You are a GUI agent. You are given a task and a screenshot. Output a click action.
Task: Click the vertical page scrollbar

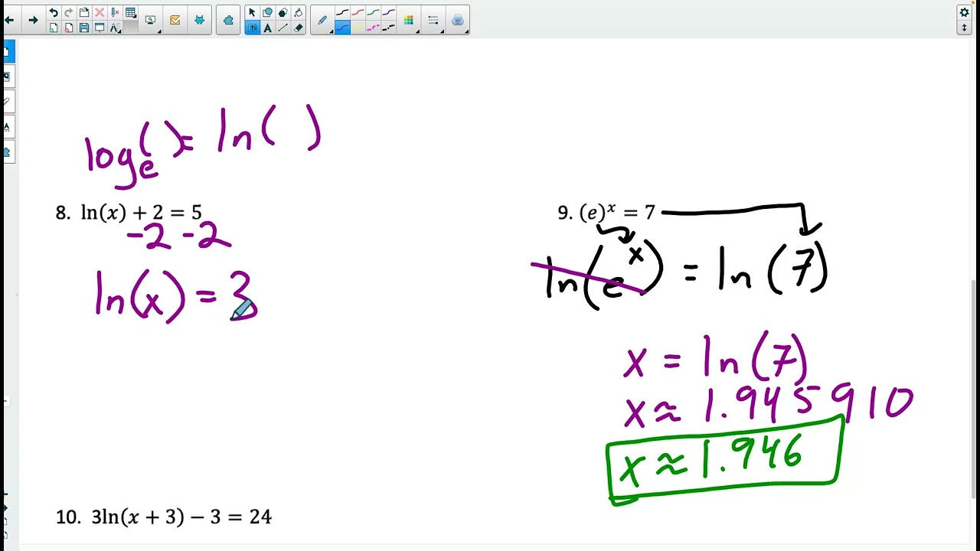(x=975, y=387)
